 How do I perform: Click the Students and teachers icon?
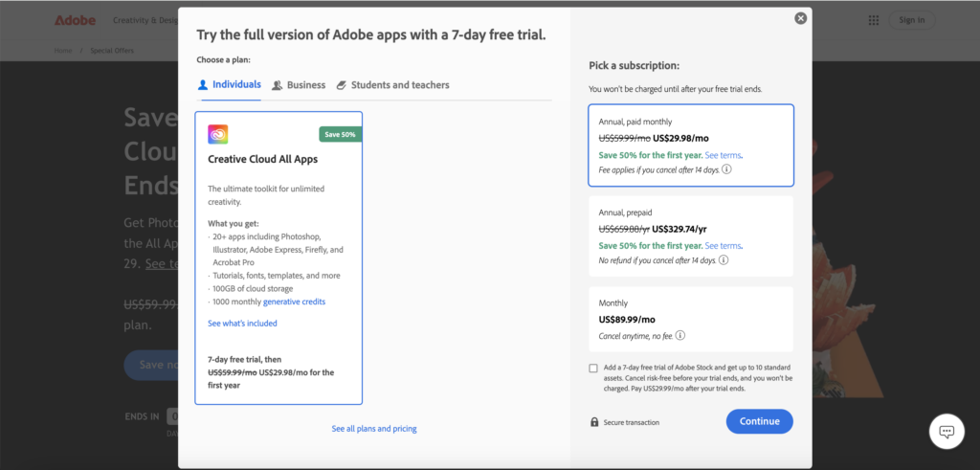[x=342, y=85]
